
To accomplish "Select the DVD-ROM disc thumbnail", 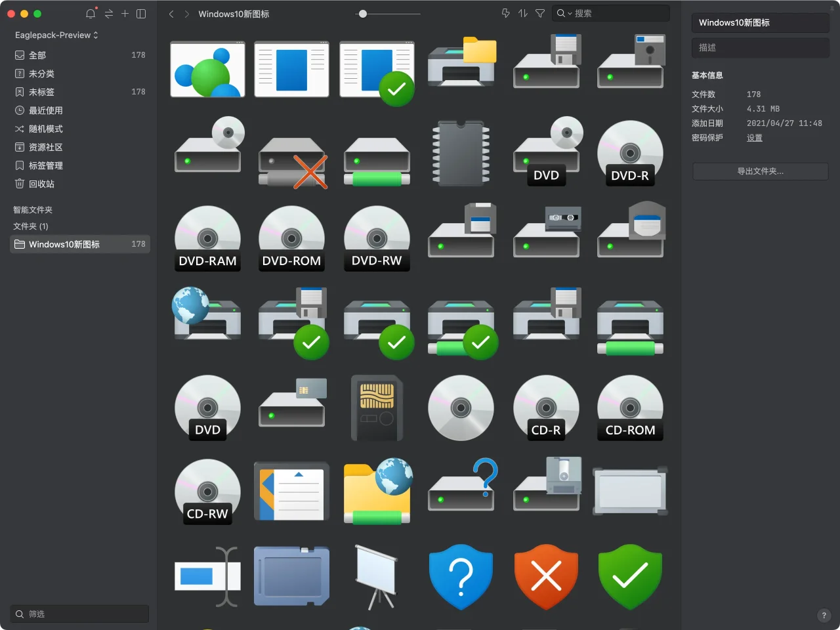I will [292, 238].
